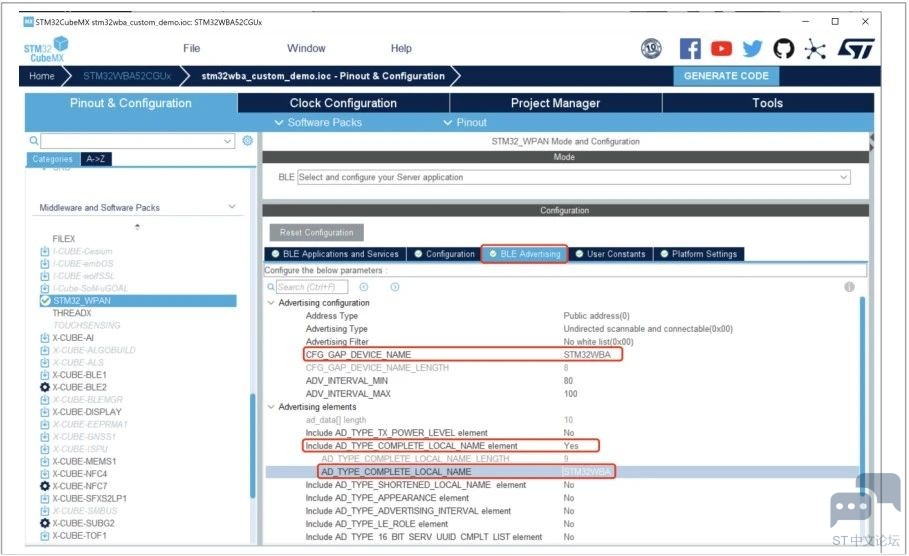
Task: Open the GitHub icon in the header
Action: click(784, 49)
